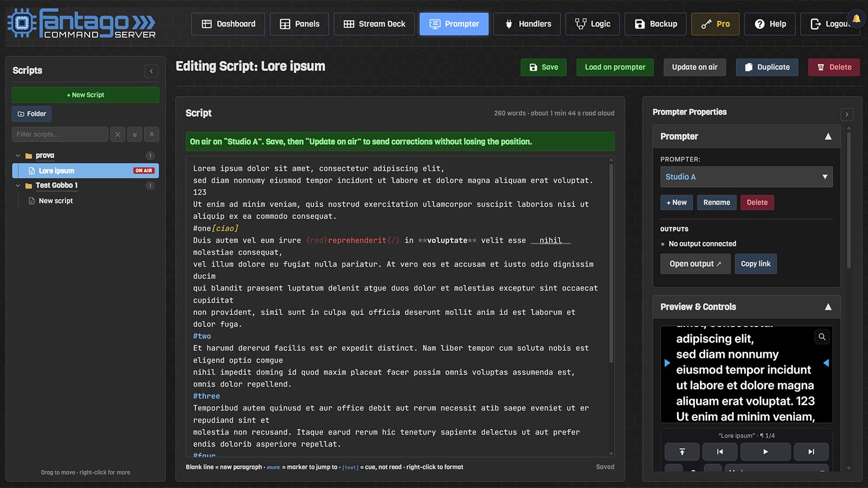The width and height of the screenshot is (868, 488).
Task: Click the prova folder icon
Action: click(29, 156)
